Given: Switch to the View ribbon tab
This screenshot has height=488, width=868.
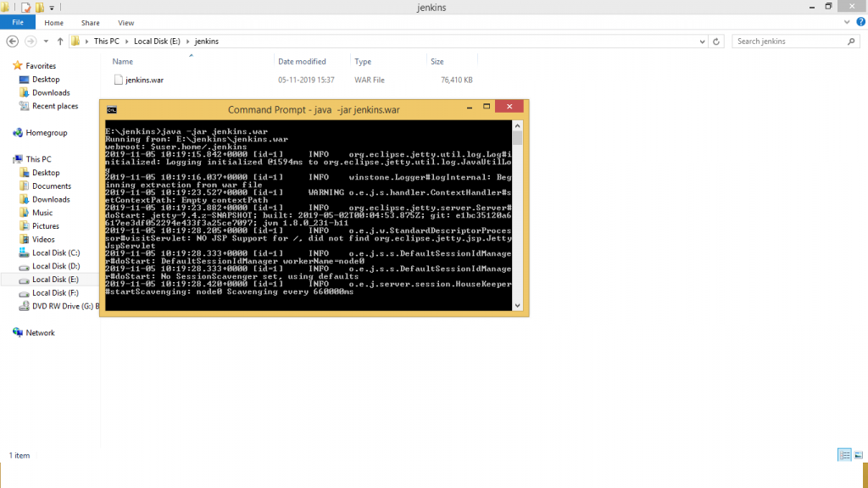Looking at the screenshot, I should click(125, 23).
